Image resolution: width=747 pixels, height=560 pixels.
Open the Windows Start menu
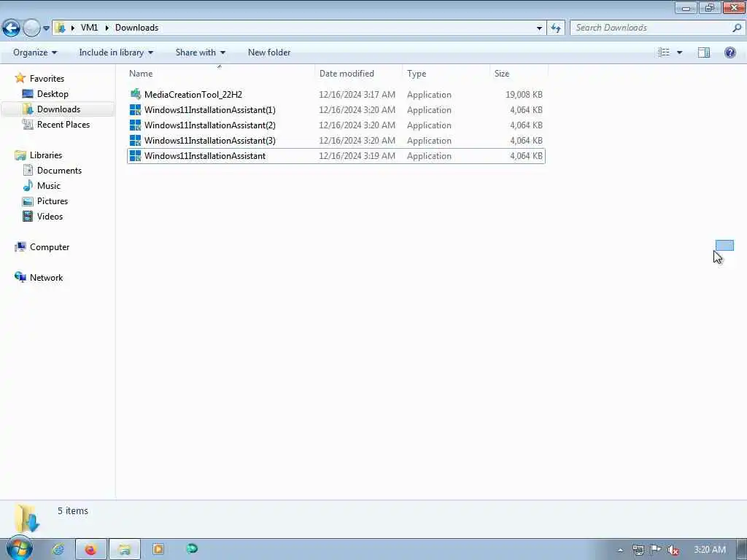tap(18, 548)
